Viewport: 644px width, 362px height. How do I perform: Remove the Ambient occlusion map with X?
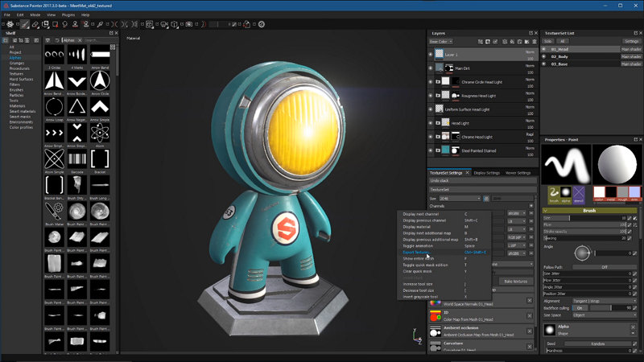click(x=530, y=331)
